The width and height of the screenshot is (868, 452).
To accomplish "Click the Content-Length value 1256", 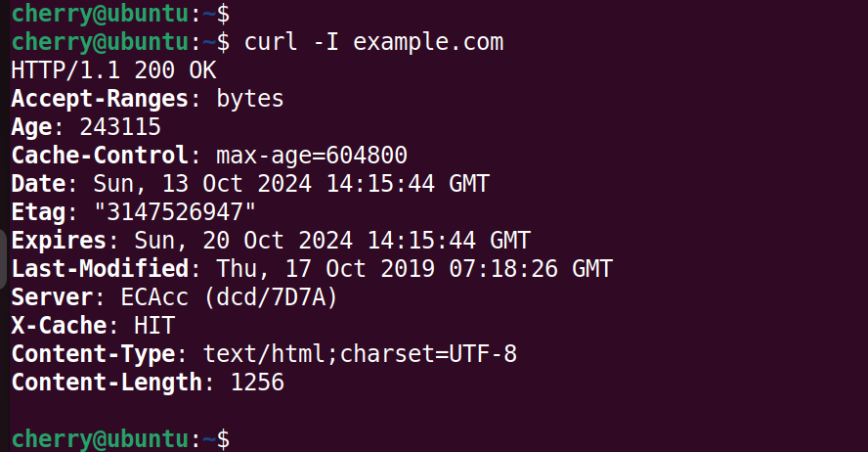I will point(257,383).
